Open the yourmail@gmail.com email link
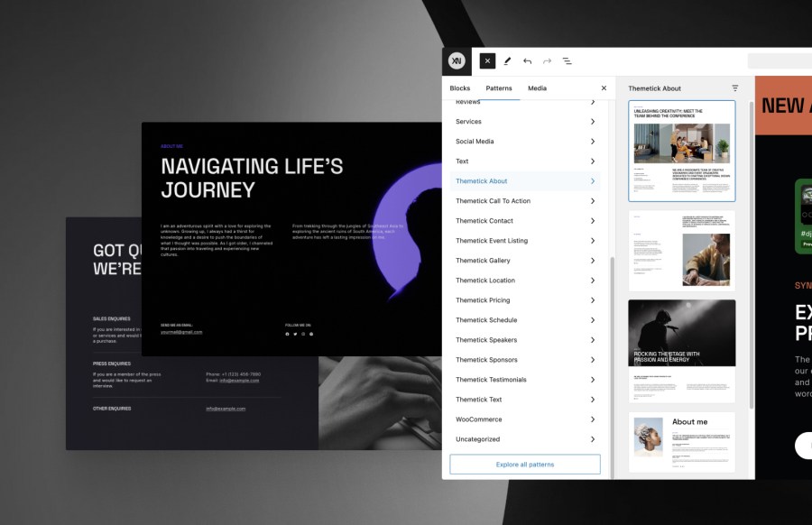Image resolution: width=812 pixels, height=525 pixels. pyautogui.click(x=181, y=332)
